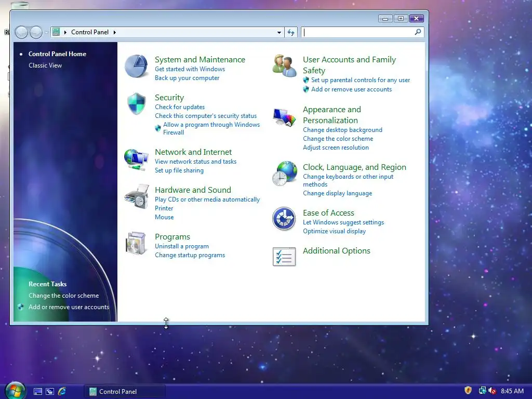Open User Accounts and Family Safety heading
532x399 pixels.
pos(350,65)
